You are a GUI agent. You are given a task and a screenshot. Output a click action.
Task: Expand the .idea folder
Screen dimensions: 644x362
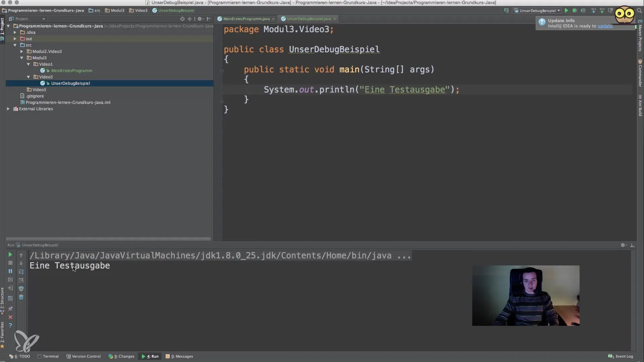[x=15, y=32]
